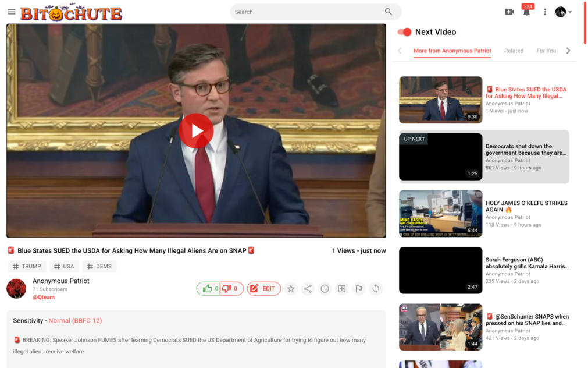
Task: Select the For You tab
Action: click(546, 51)
